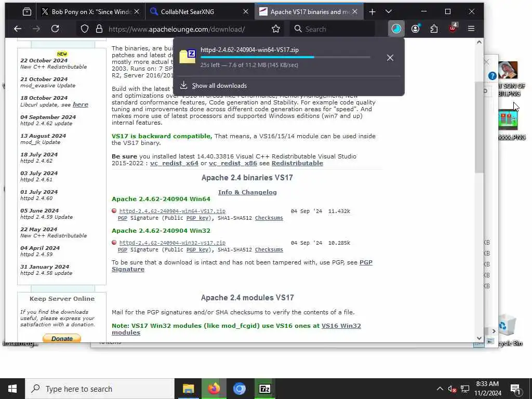Expand the list all tabs dropdown

(x=389, y=12)
